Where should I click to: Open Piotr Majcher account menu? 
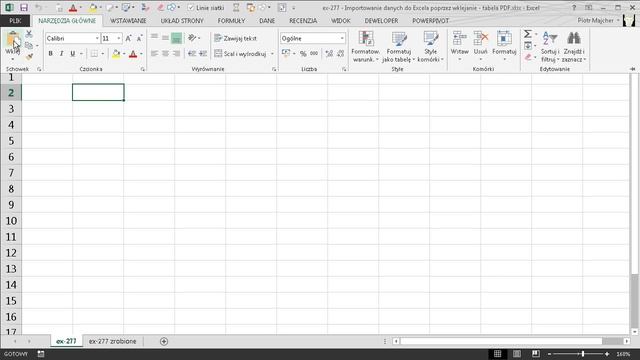tap(598, 20)
